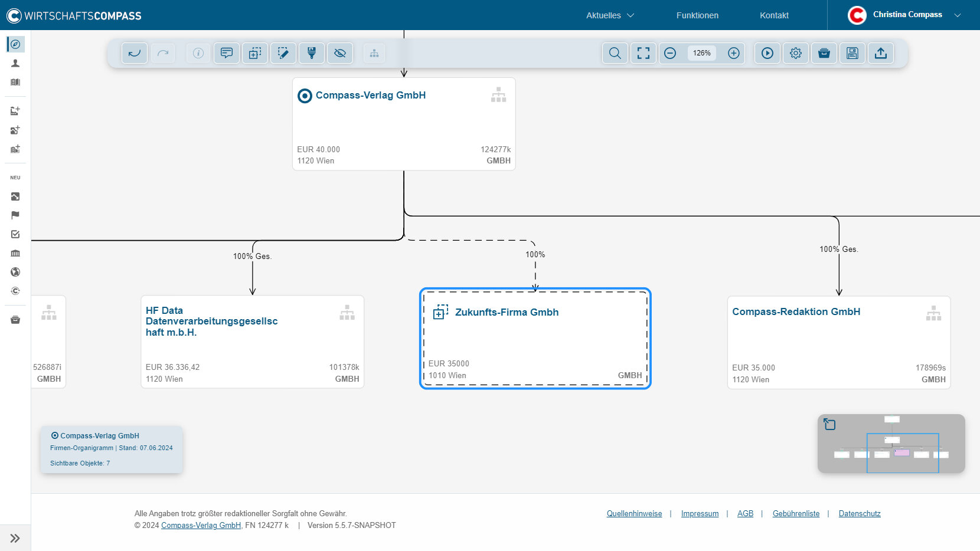Zoom in with the plus button
Screen dimensions: 980x551
coord(734,53)
